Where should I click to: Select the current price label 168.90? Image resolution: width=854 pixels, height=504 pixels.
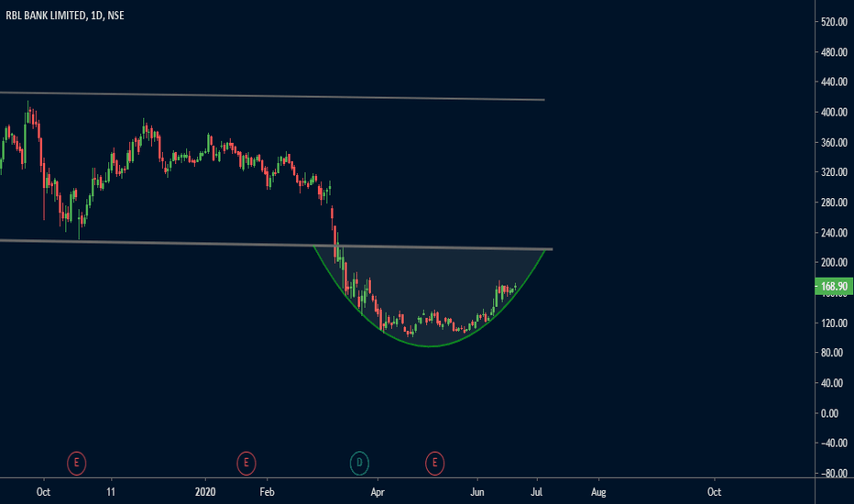[834, 287]
